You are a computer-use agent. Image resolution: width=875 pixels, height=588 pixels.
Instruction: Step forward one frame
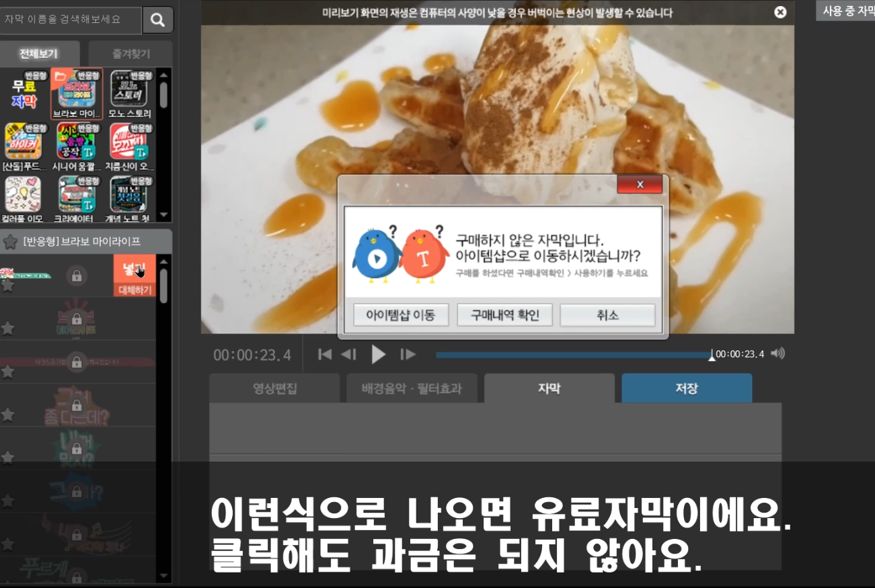408,354
